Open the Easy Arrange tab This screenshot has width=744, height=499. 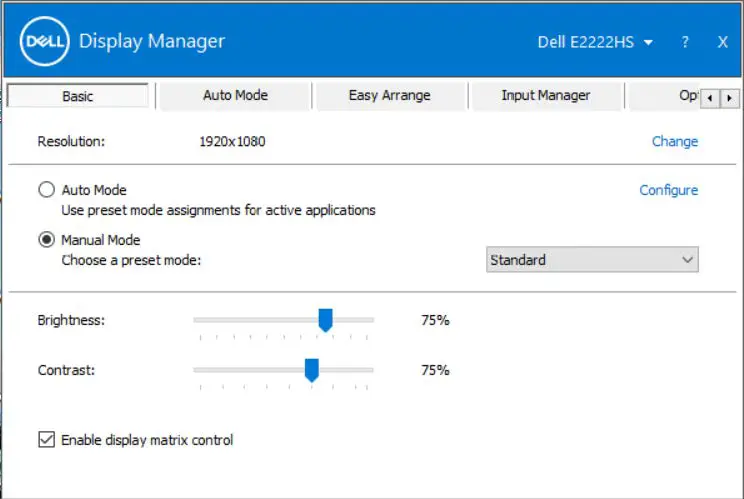(x=389, y=96)
